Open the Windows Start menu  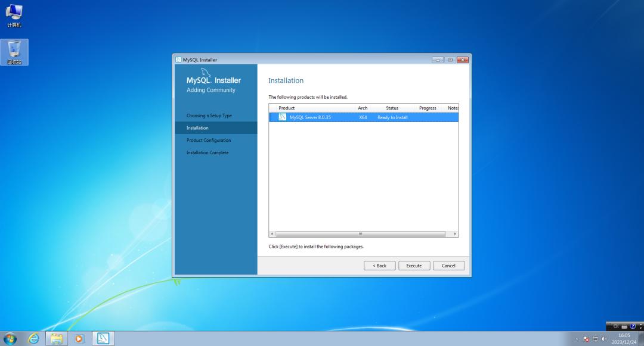[10, 339]
